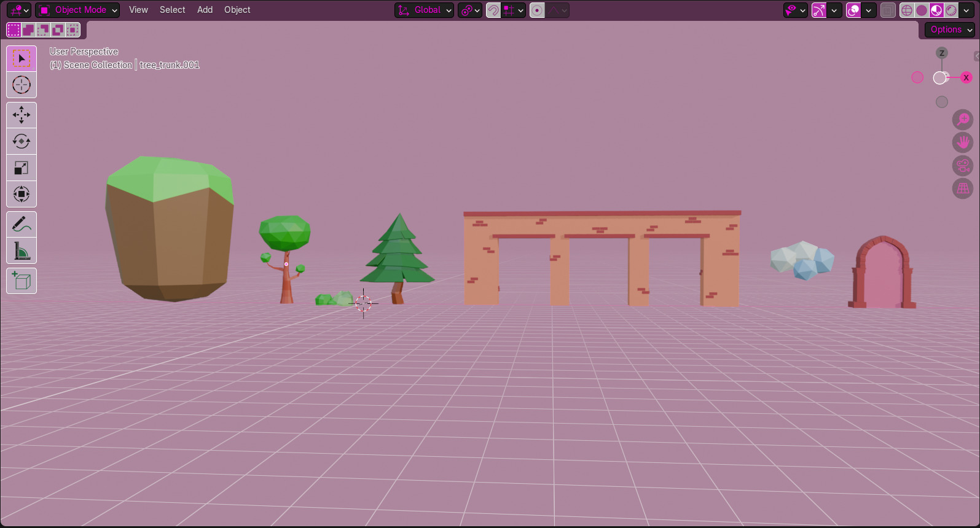Open the Options popover
The height and width of the screenshot is (528, 980).
(x=950, y=29)
